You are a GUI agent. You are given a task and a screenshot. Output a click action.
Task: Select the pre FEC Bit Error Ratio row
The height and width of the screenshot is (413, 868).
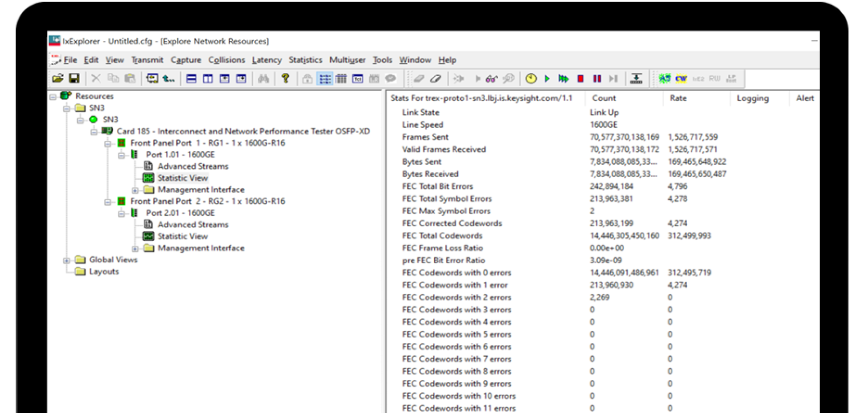(602, 260)
